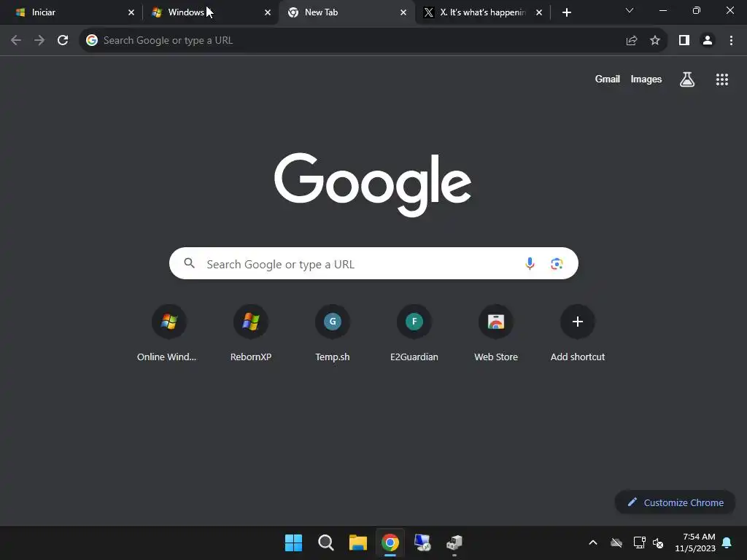Open the Online Wind... shortcut
This screenshot has height=560, width=747.
tap(169, 333)
